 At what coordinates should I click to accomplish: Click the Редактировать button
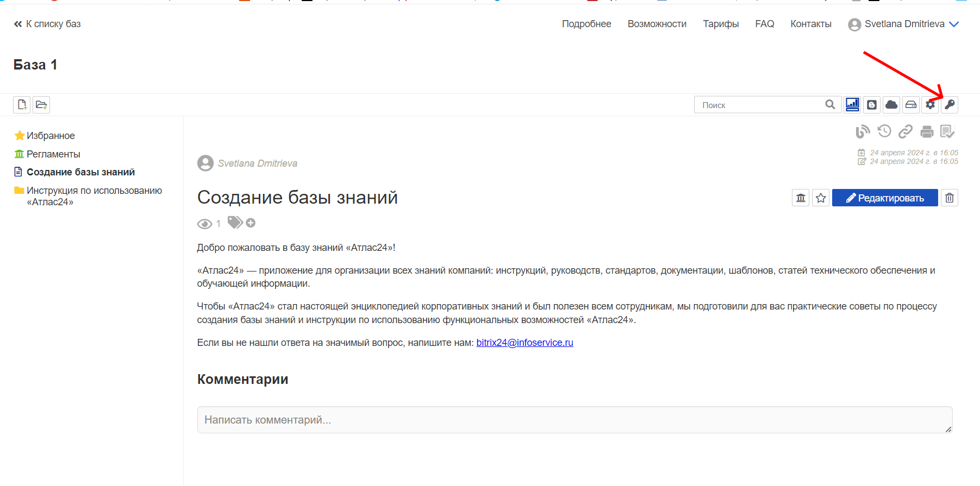click(x=885, y=198)
